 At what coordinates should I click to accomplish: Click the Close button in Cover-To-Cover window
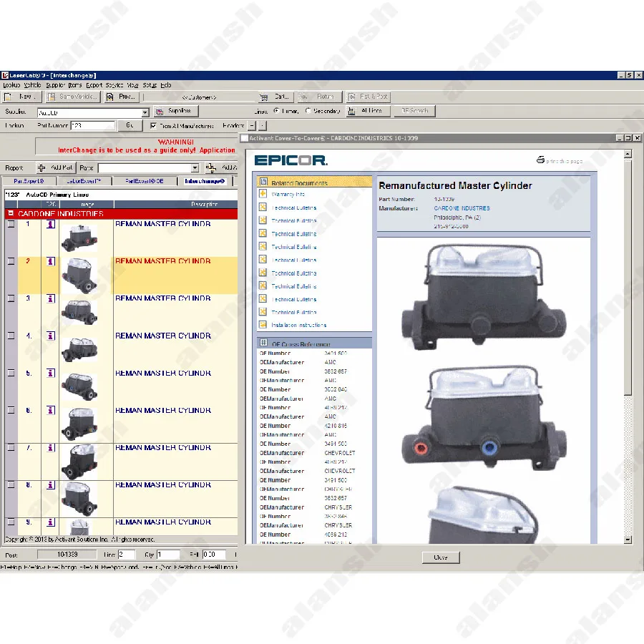click(x=441, y=557)
